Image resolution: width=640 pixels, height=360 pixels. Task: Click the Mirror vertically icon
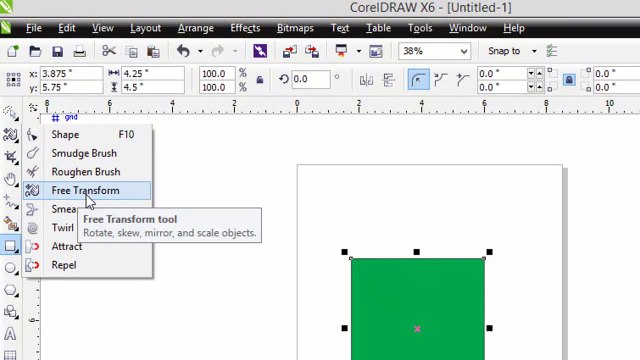389,80
